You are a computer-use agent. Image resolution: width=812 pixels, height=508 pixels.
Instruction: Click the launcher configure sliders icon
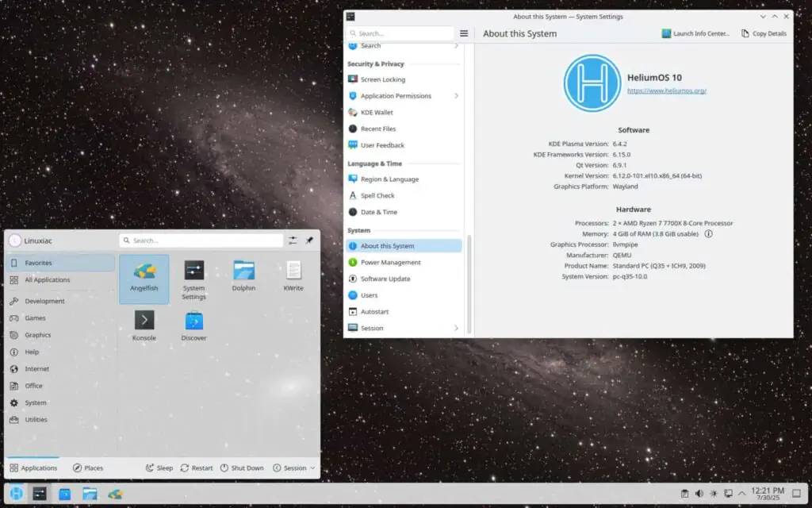[293, 241]
